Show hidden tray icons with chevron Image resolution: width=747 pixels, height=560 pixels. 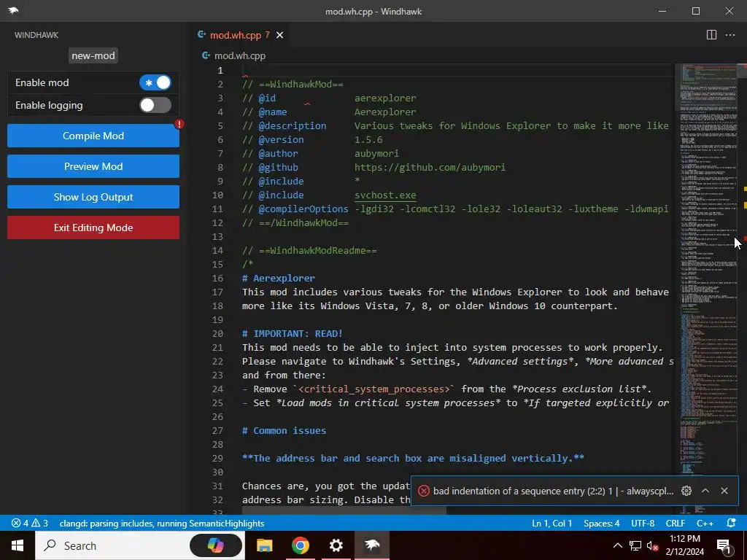(617, 545)
